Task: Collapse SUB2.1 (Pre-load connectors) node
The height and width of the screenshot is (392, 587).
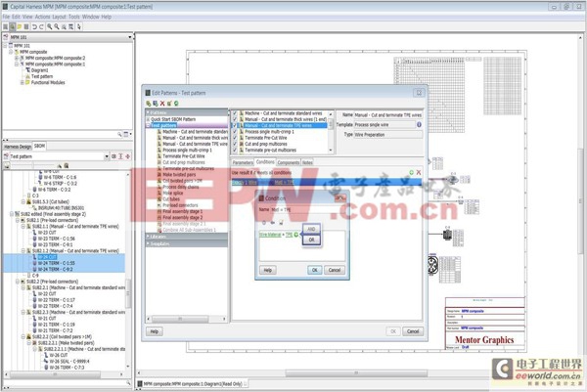Action: [18, 220]
